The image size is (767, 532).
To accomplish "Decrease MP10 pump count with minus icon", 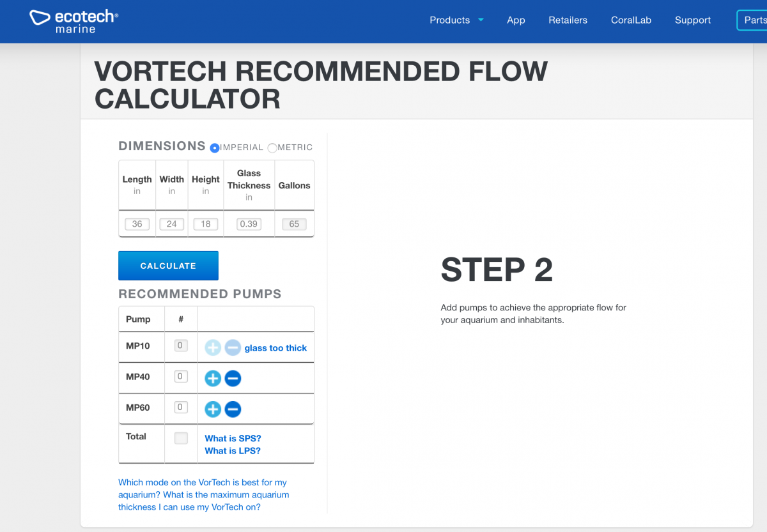I will coord(233,348).
